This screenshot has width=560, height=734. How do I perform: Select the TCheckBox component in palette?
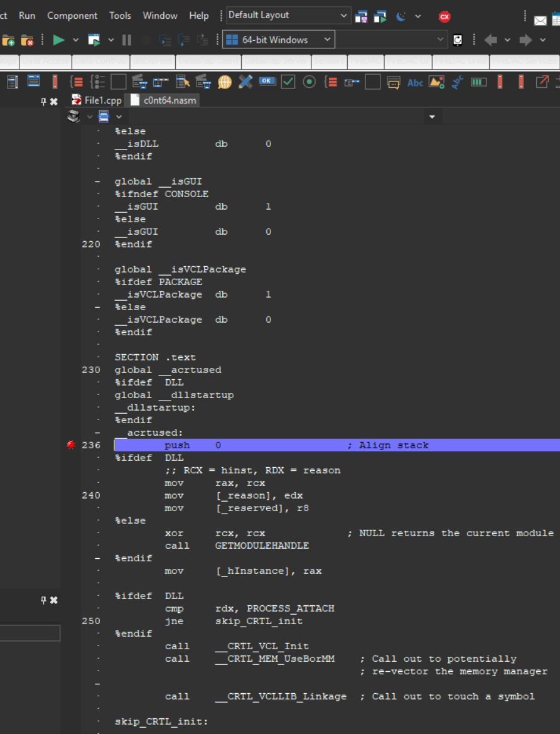pyautogui.click(x=288, y=82)
